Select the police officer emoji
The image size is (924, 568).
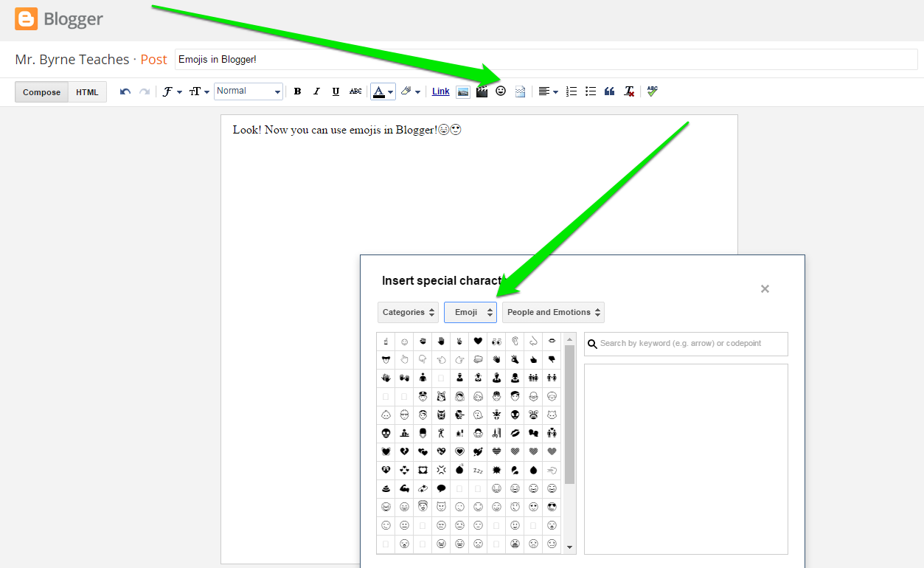click(423, 396)
